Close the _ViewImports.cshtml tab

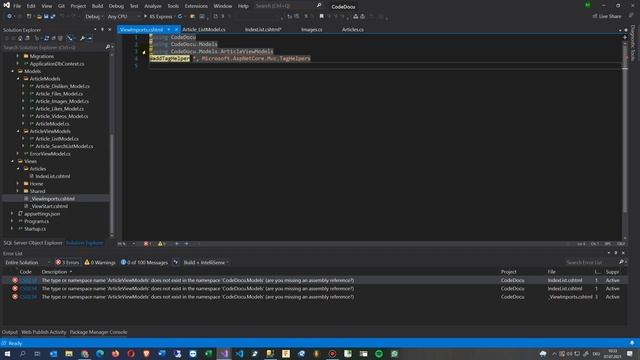click(176, 29)
